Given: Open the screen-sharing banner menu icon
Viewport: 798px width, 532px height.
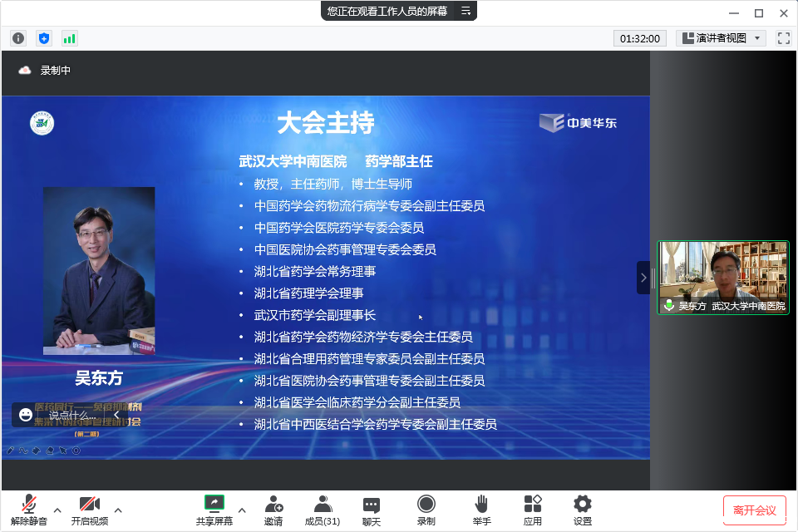Looking at the screenshot, I should [465, 11].
